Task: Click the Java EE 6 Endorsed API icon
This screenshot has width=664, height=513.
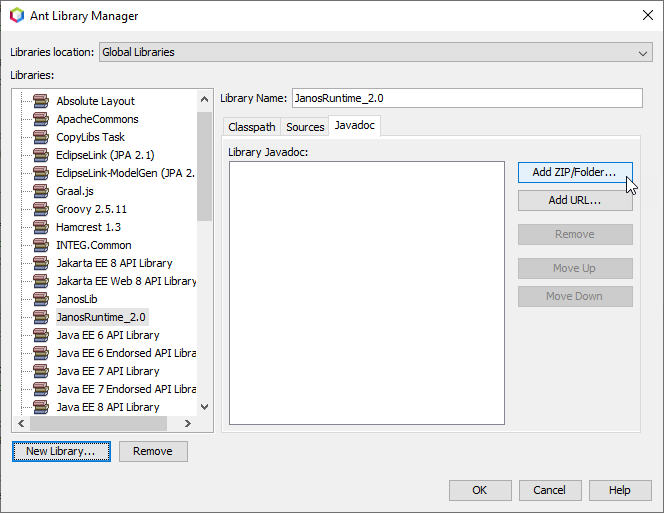Action: [x=41, y=353]
